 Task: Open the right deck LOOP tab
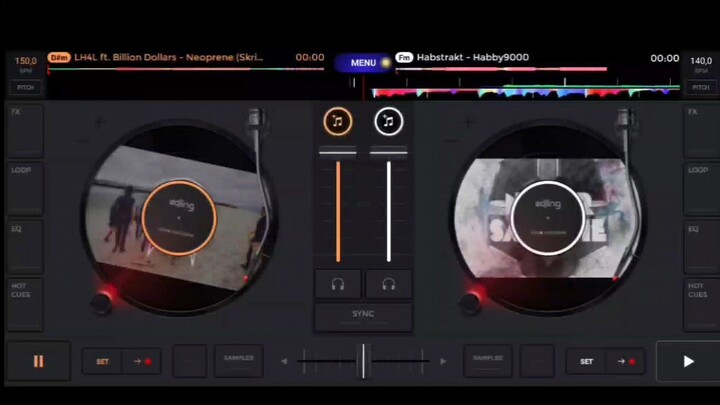click(702, 189)
